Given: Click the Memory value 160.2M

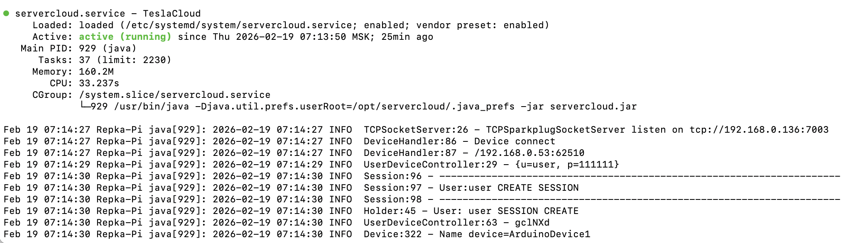Looking at the screenshot, I should click(96, 71).
